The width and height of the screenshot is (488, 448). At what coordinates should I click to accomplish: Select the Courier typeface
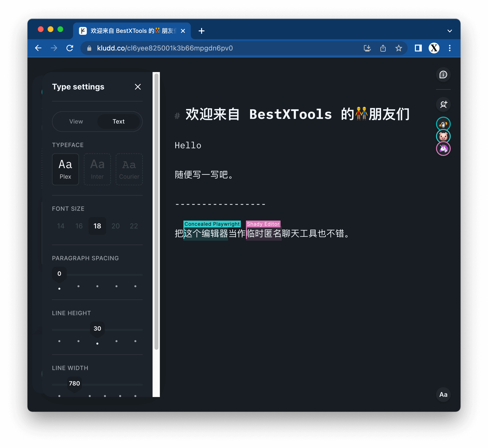click(129, 169)
